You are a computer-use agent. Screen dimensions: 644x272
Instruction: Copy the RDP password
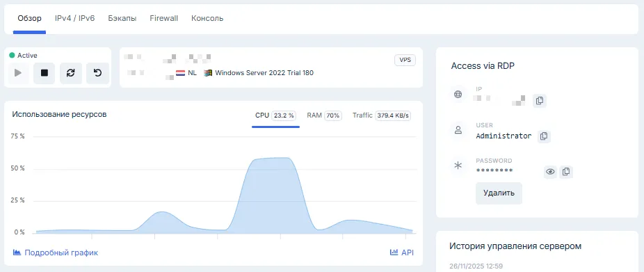tap(566, 172)
